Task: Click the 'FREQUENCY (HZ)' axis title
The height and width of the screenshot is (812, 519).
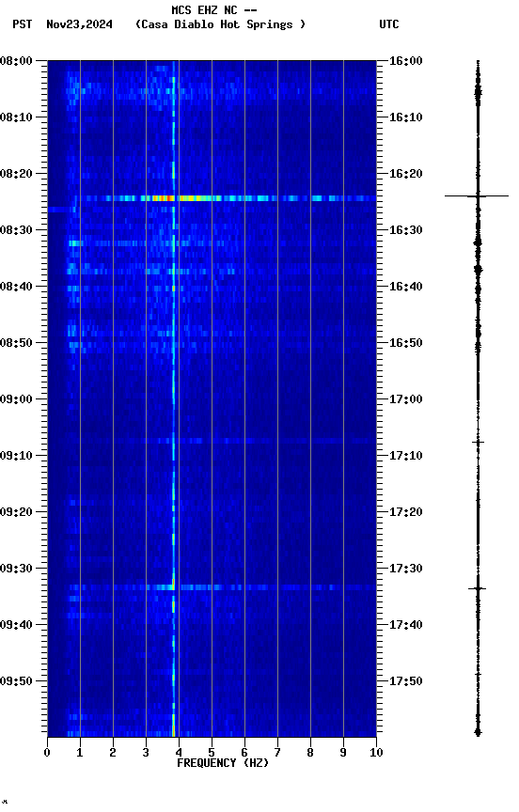Action: (223, 763)
